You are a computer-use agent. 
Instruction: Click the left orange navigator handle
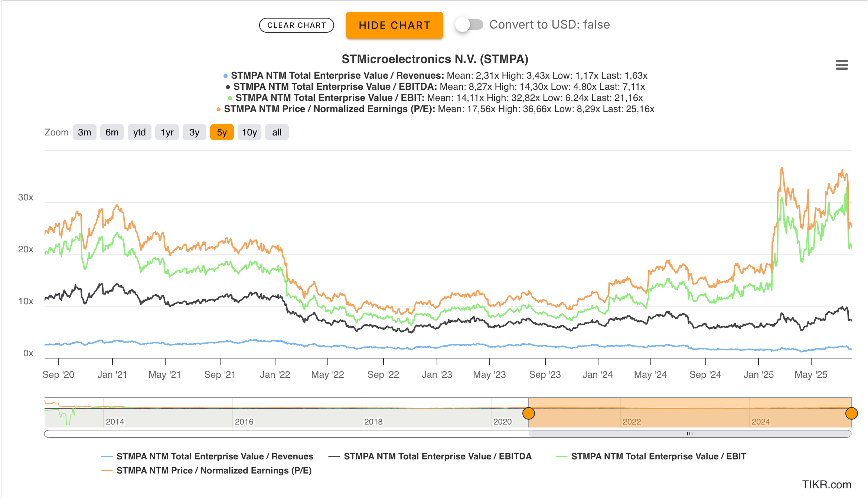(x=528, y=413)
